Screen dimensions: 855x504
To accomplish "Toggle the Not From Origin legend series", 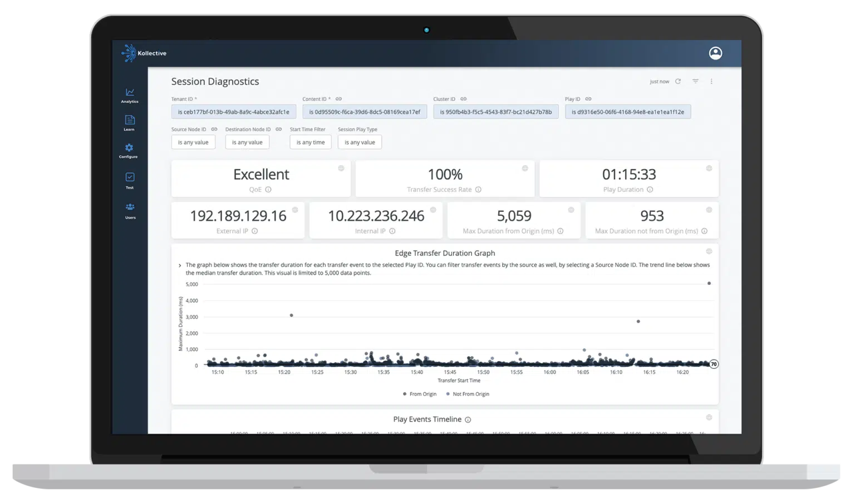I will tap(468, 394).
